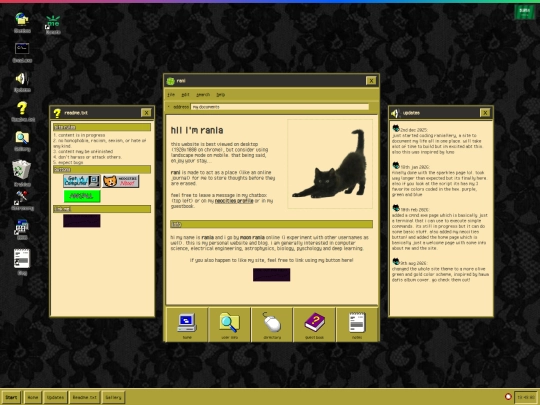Open the cmd.exe terminal desktop icon
Screen dimensions: 540x405
[x=22, y=49]
